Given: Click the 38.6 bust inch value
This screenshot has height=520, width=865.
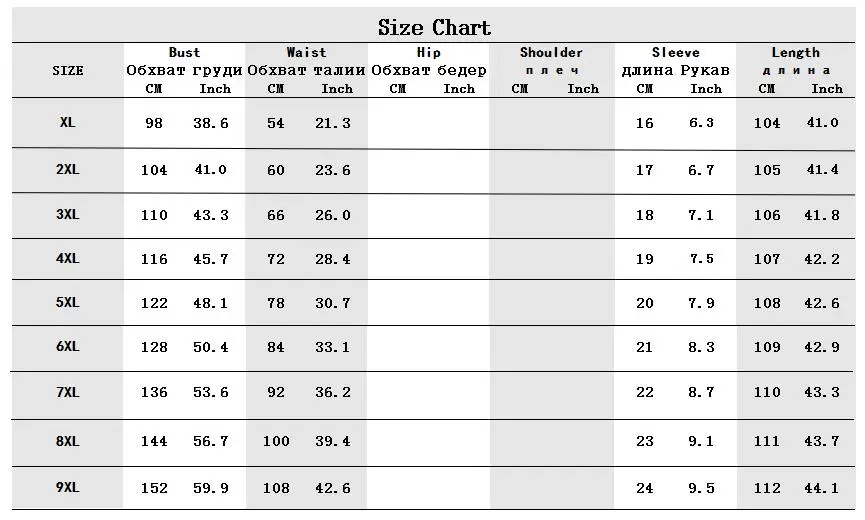Looking at the screenshot, I should pyautogui.click(x=211, y=123).
